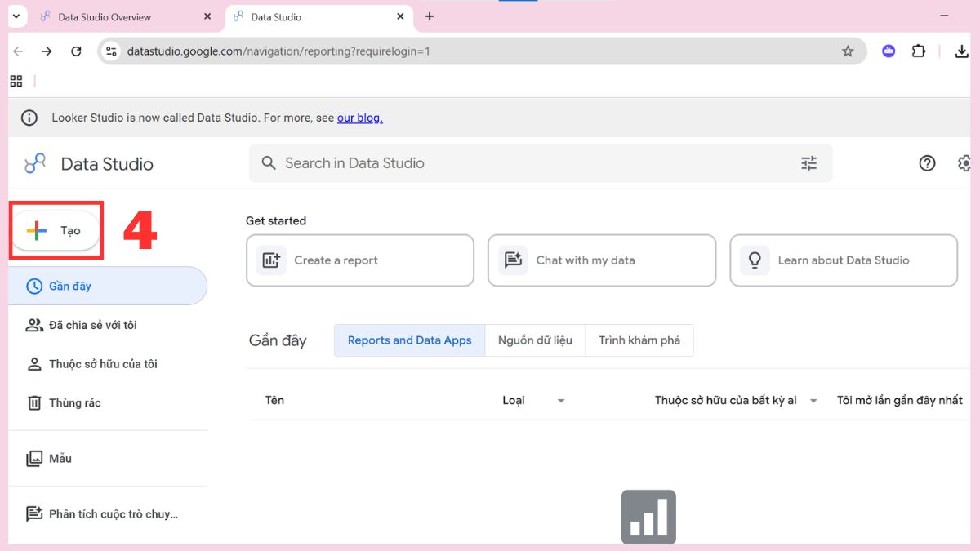Image resolution: width=980 pixels, height=551 pixels.
Task: Focus the Search in Data Studio field
Action: coord(541,163)
